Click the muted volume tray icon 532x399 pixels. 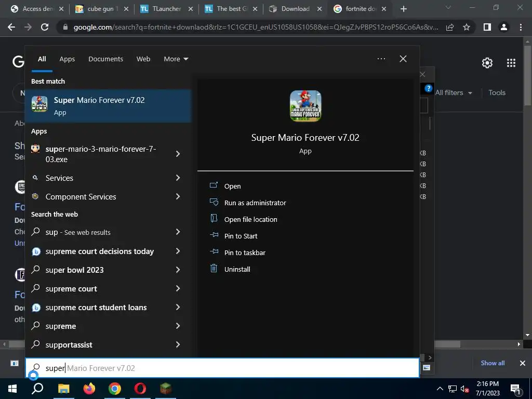point(465,389)
